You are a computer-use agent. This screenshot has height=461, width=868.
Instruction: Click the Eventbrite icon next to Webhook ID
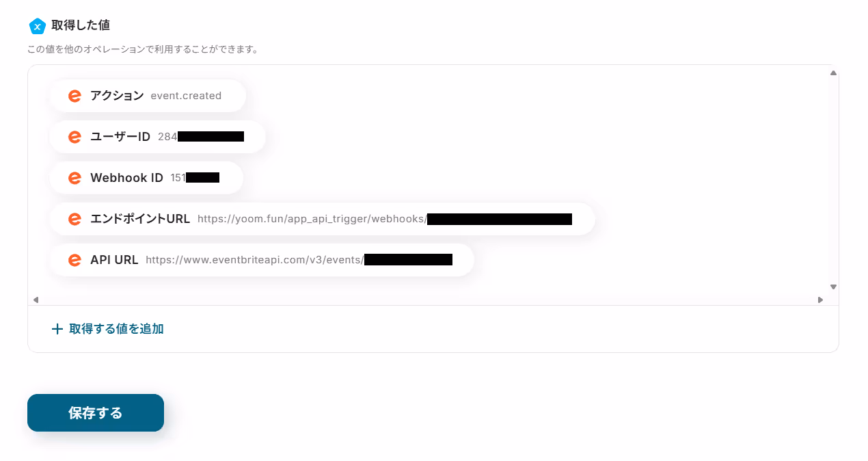click(x=74, y=178)
